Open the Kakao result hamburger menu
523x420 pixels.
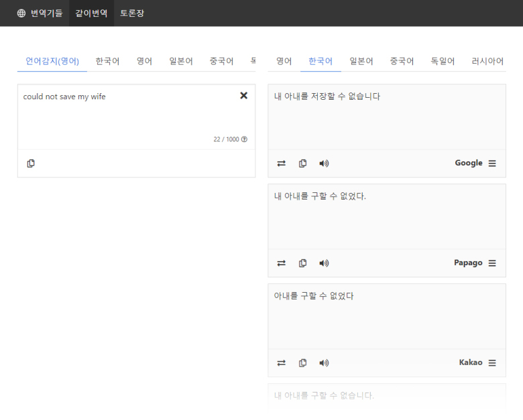click(492, 362)
